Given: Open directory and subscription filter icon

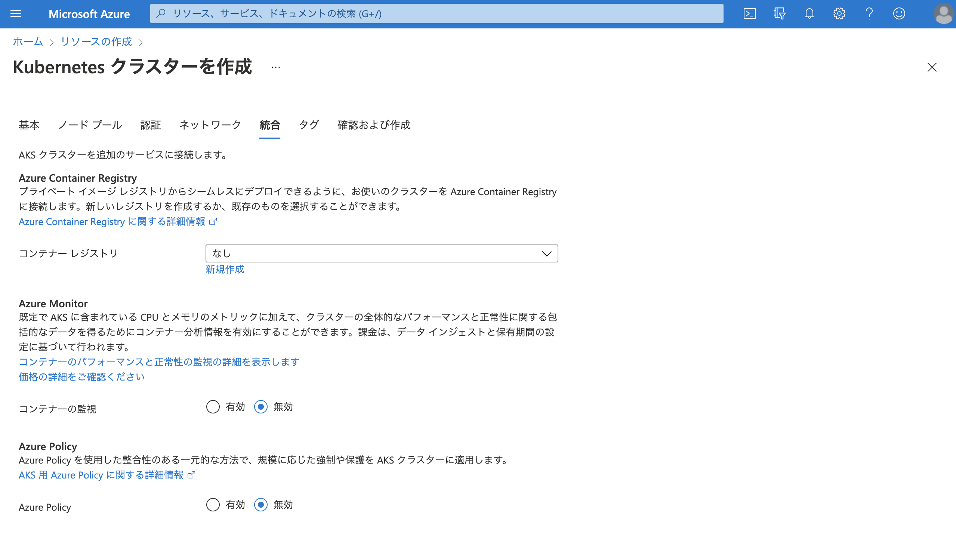Looking at the screenshot, I should 779,14.
